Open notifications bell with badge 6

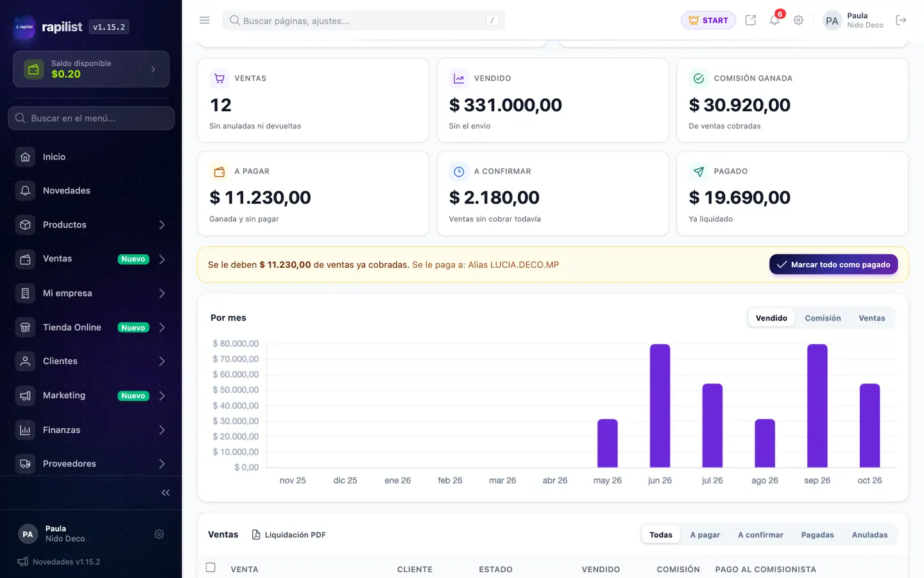774,21
